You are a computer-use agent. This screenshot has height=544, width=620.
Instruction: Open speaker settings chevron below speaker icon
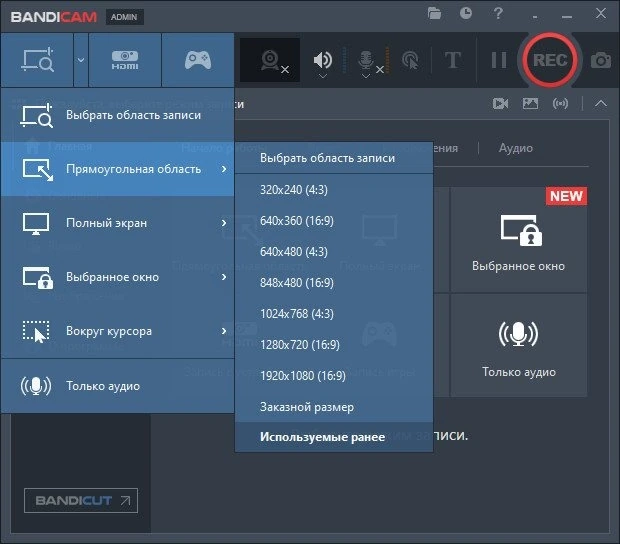pos(323,76)
